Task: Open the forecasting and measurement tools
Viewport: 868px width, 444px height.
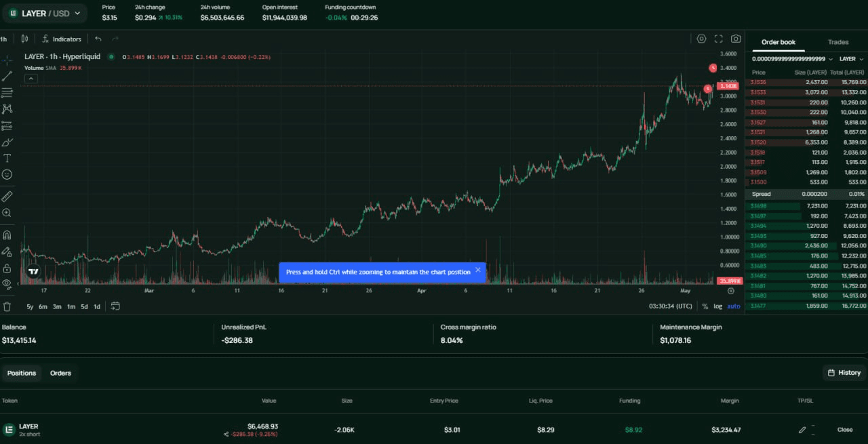Action: pos(7,125)
